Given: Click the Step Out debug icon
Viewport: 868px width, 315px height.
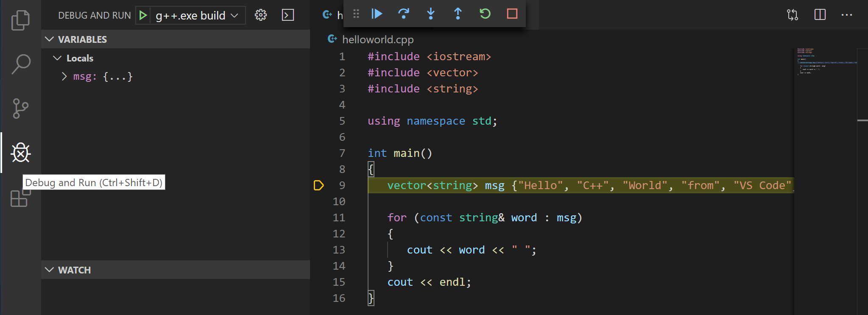Looking at the screenshot, I should point(458,14).
